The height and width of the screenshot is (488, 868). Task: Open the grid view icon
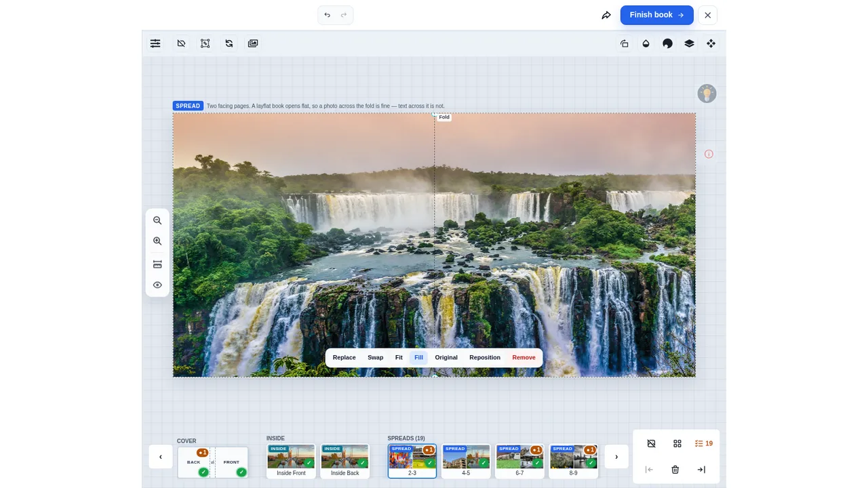pyautogui.click(x=677, y=443)
